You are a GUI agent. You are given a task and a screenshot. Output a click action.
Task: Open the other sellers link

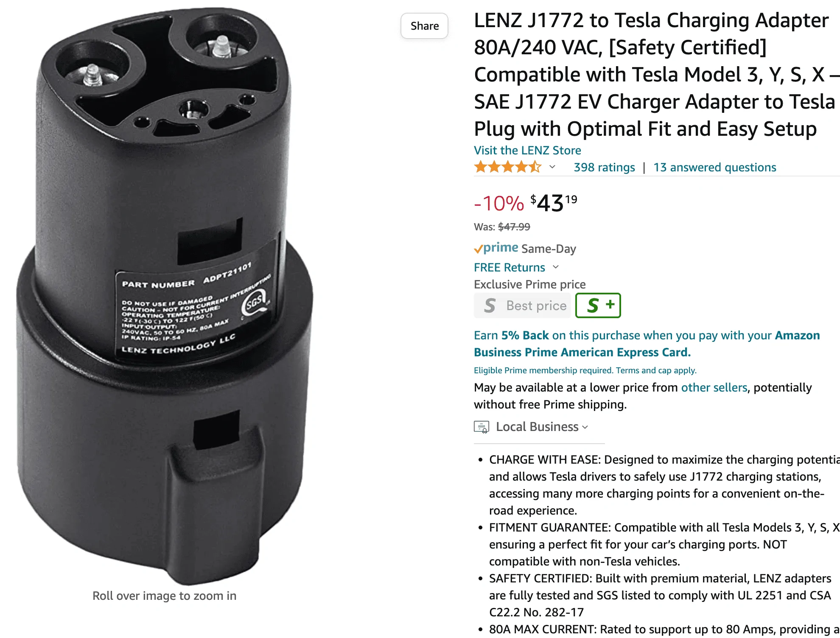(714, 387)
